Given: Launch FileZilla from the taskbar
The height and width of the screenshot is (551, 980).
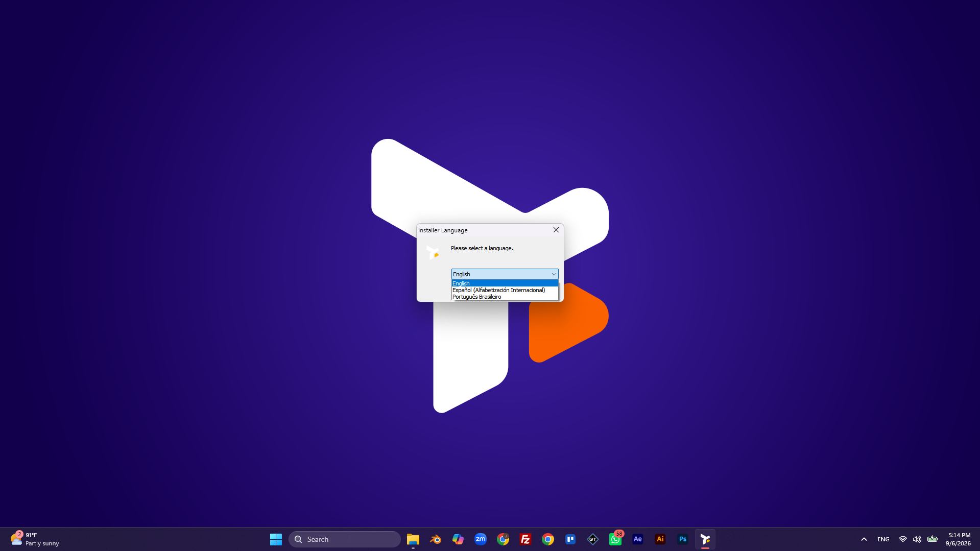Looking at the screenshot, I should 525,539.
